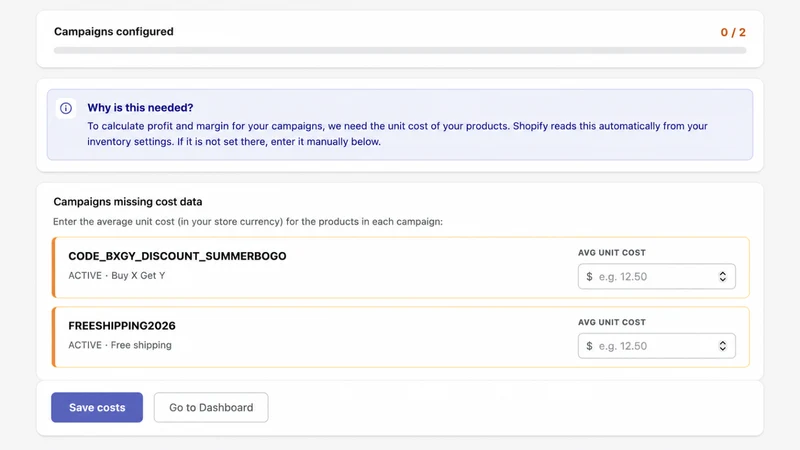Select the CODE_BXGY_DISCOUNT_SUMMERBOGO campaign name

tap(177, 256)
